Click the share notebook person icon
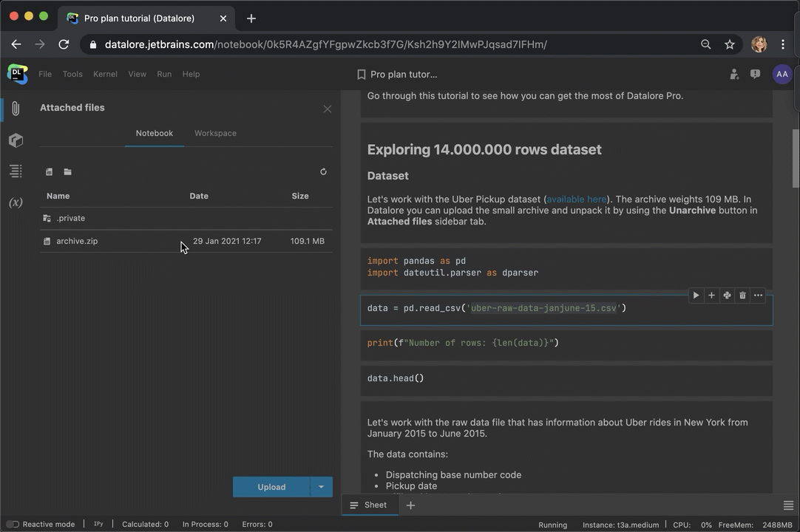The height and width of the screenshot is (532, 800). [734, 75]
